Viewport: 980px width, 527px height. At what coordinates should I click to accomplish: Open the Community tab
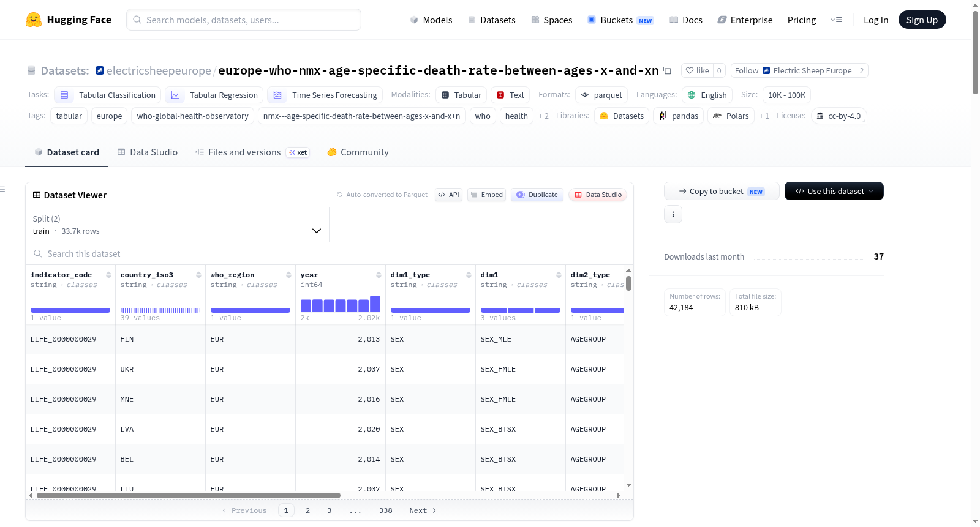pos(358,152)
